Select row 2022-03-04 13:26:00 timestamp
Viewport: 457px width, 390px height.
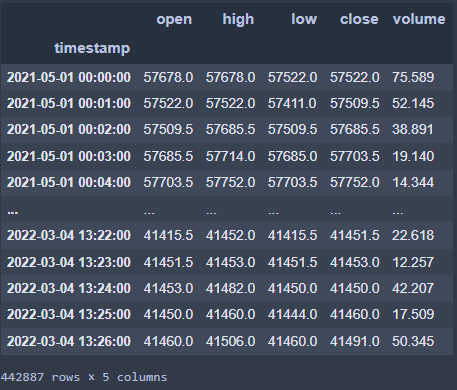pyautogui.click(x=69, y=341)
